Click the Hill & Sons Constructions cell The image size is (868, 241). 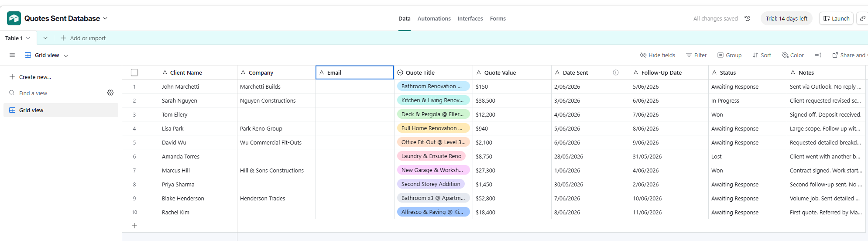coord(276,170)
